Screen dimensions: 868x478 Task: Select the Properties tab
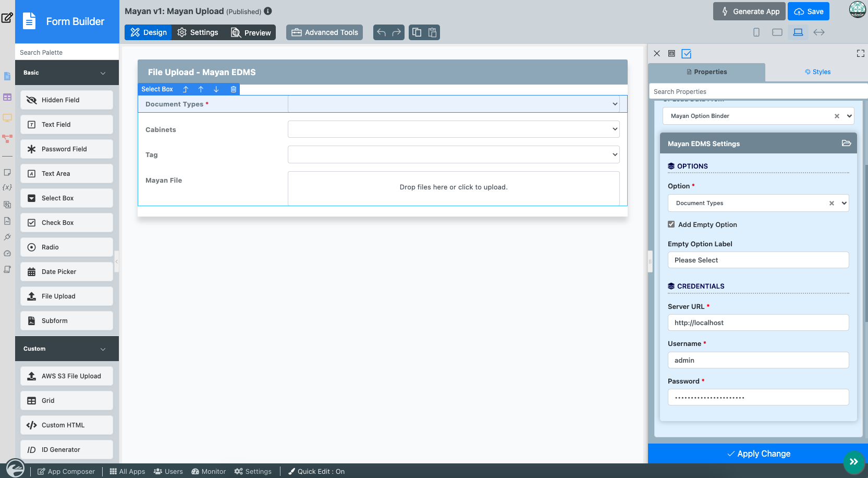(707, 72)
